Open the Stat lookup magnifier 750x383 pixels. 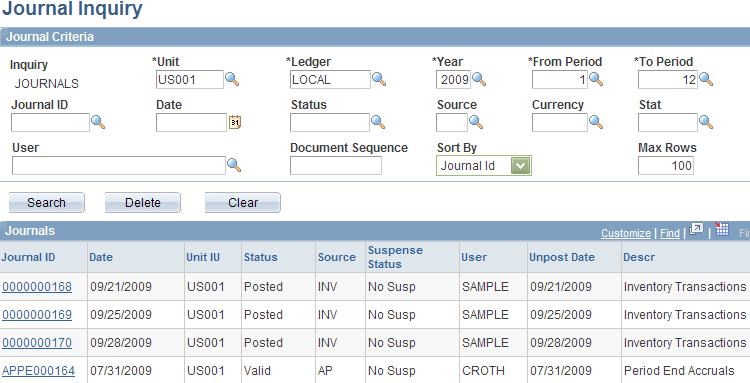(706, 122)
